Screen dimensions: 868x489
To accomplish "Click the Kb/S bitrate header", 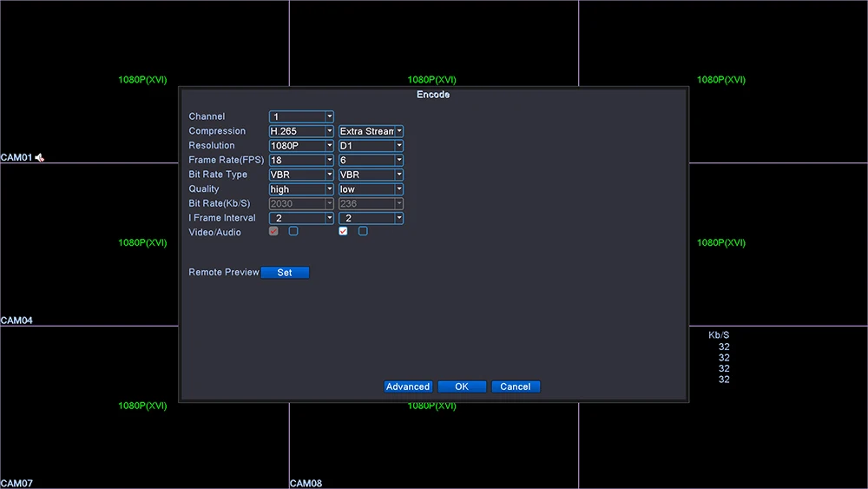I will (719, 335).
